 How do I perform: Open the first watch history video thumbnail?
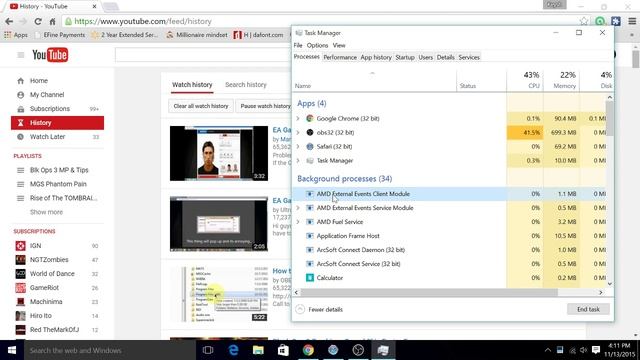[219, 153]
